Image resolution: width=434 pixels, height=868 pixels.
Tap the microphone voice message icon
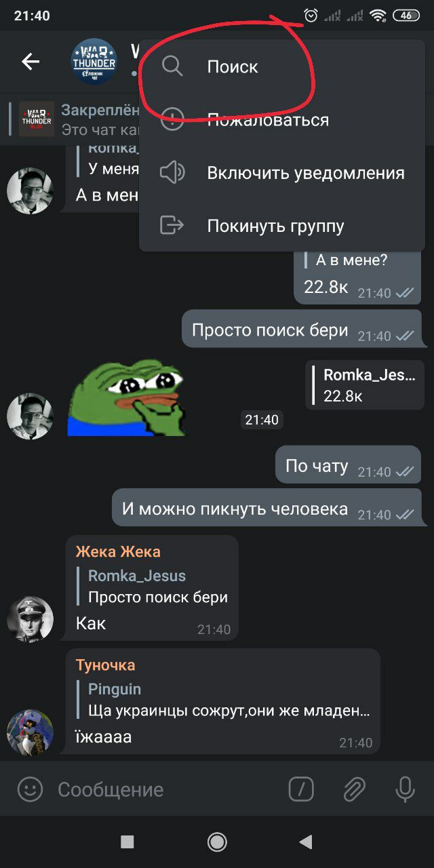click(406, 789)
